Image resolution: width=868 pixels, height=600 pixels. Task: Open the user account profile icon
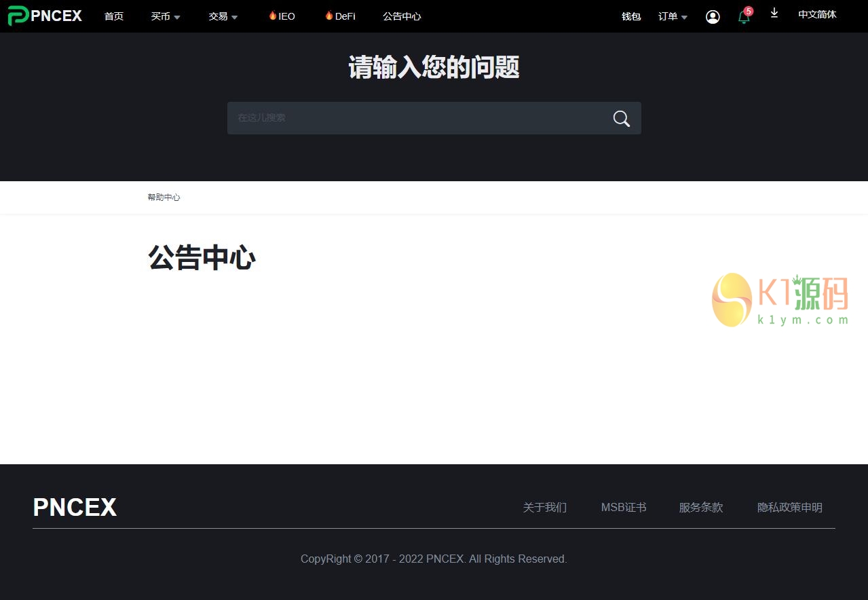pyautogui.click(x=713, y=17)
